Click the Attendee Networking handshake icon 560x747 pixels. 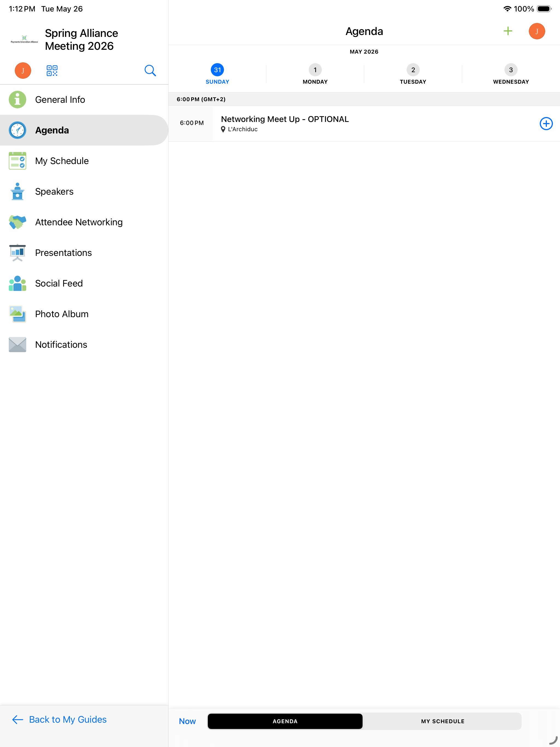(17, 222)
